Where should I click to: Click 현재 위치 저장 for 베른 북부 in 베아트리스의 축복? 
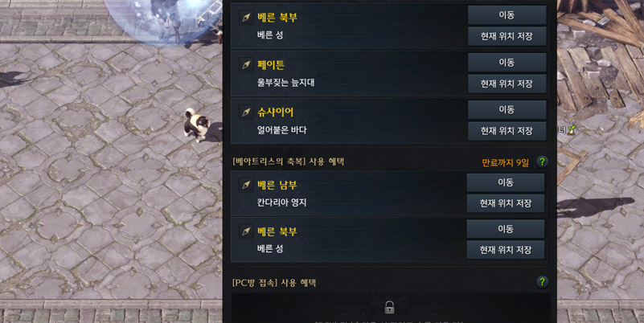tap(506, 250)
